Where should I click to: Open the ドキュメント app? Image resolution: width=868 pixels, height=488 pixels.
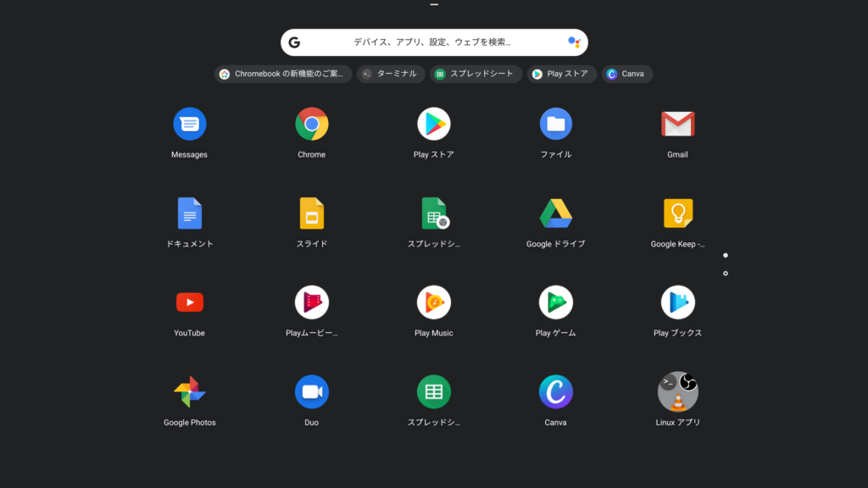pyautogui.click(x=189, y=213)
